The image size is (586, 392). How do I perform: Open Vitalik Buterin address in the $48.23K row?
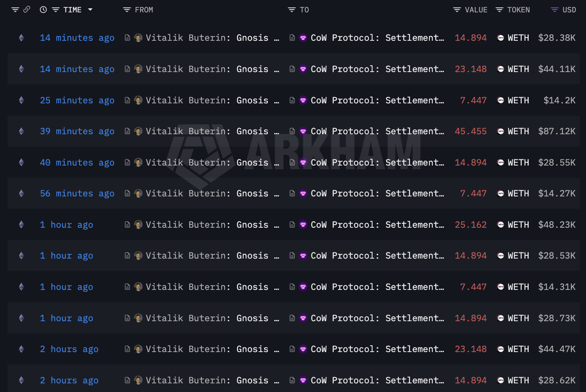point(207,225)
